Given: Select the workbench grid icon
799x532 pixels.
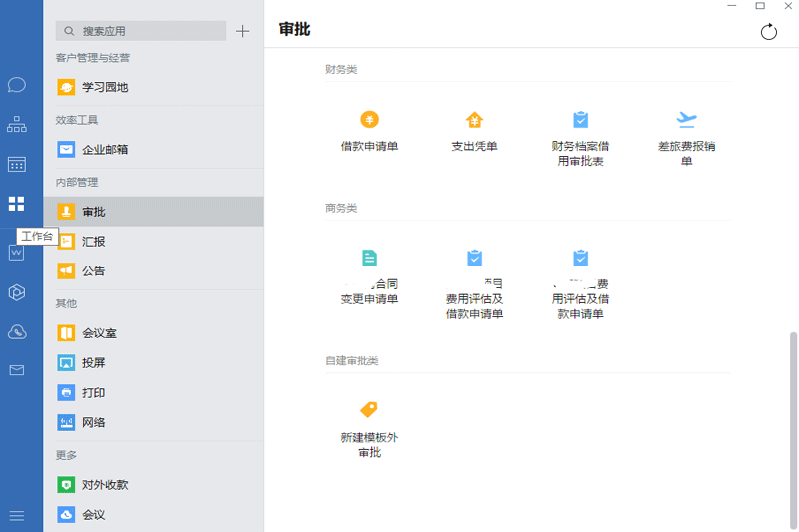Looking at the screenshot, I should pyautogui.click(x=16, y=204).
